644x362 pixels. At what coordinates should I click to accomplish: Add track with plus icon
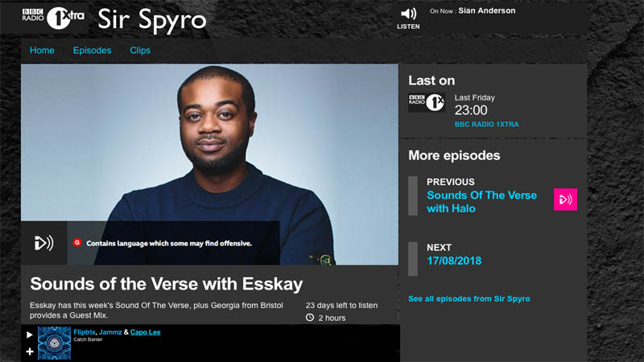[x=30, y=352]
